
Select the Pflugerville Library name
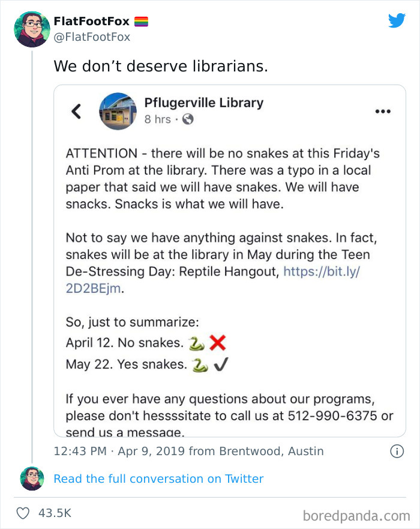(204, 103)
